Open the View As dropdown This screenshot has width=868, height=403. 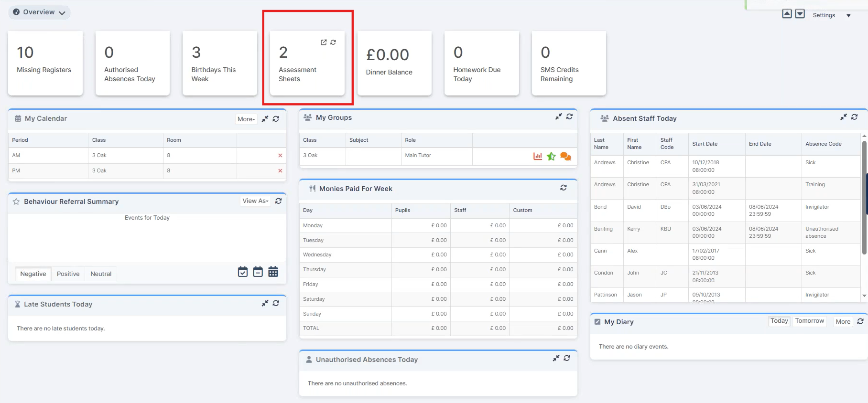tap(255, 201)
